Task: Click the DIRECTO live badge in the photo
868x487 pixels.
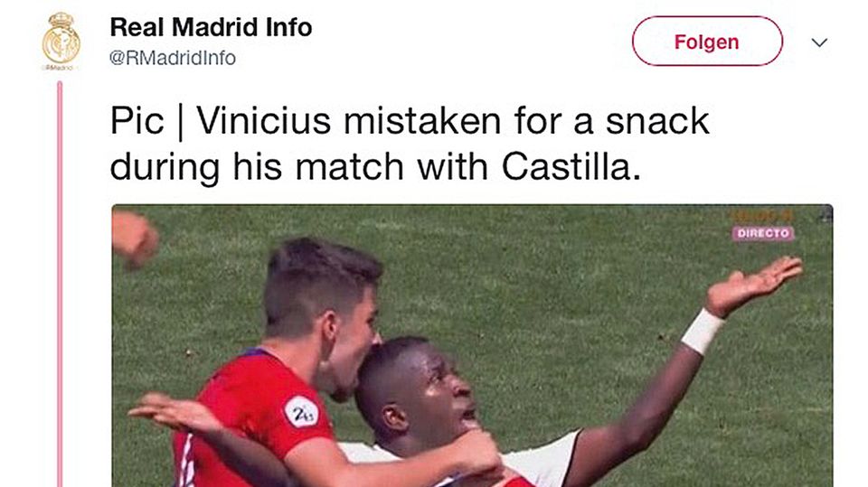Action: click(x=763, y=233)
